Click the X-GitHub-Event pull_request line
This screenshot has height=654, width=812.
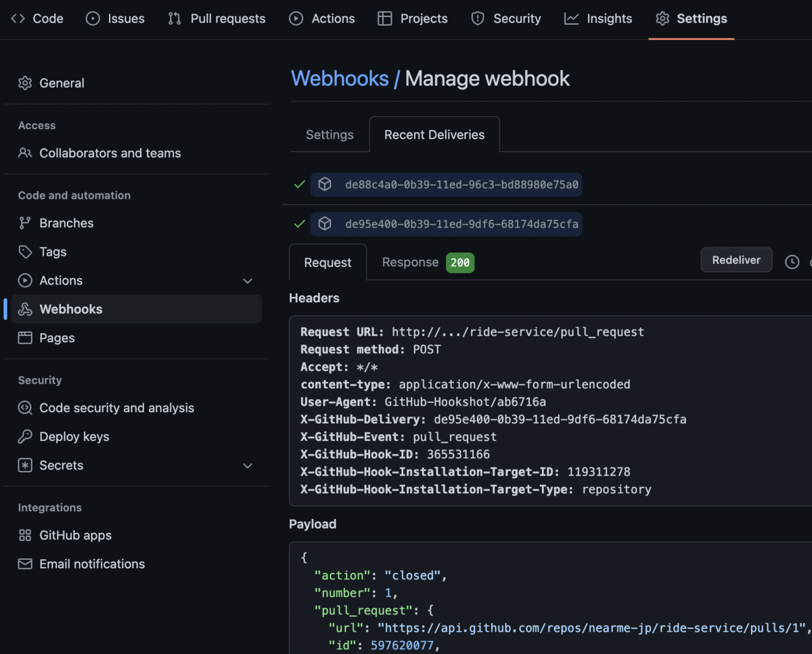[399, 437]
